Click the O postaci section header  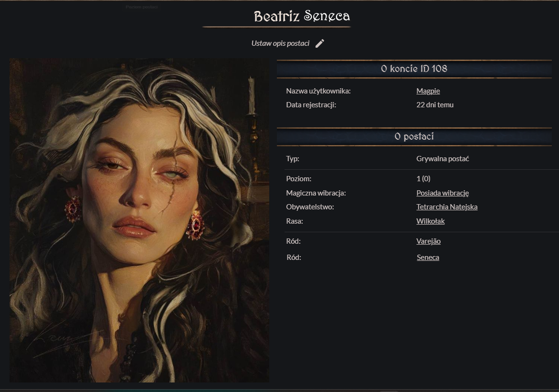tap(414, 136)
